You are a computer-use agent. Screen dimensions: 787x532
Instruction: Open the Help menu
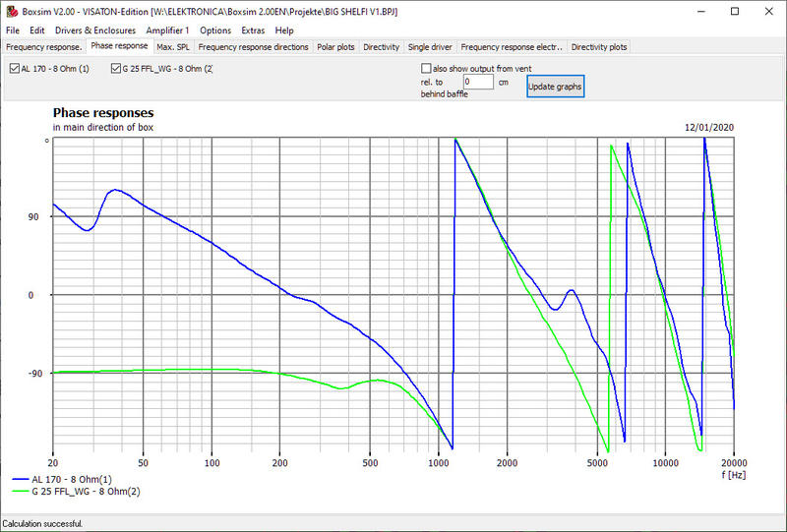tap(284, 30)
